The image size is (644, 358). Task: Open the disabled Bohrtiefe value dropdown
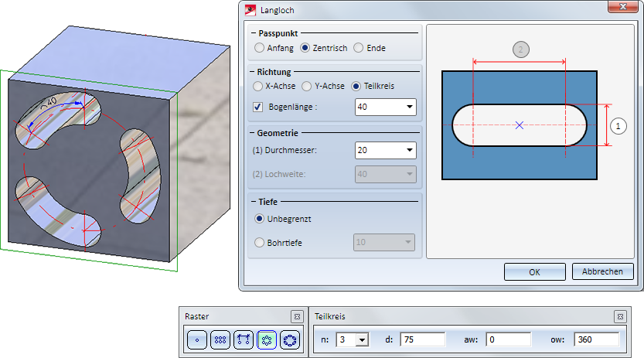tap(408, 242)
